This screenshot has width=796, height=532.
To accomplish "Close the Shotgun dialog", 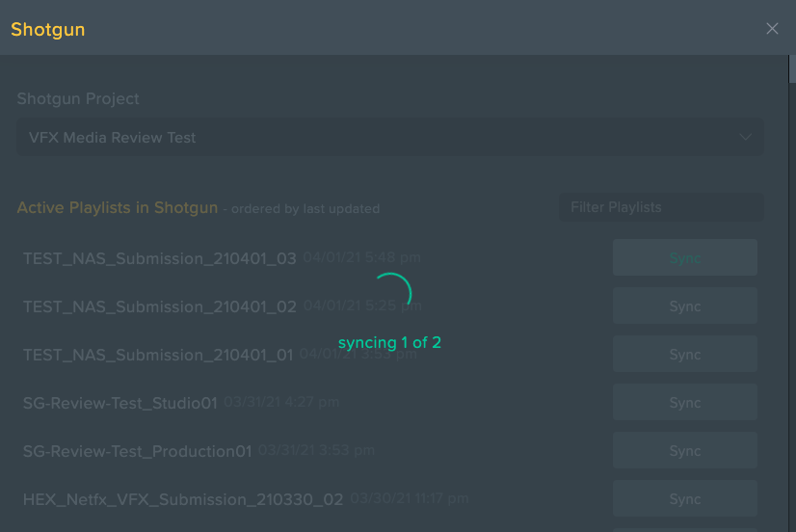I will (x=772, y=28).
